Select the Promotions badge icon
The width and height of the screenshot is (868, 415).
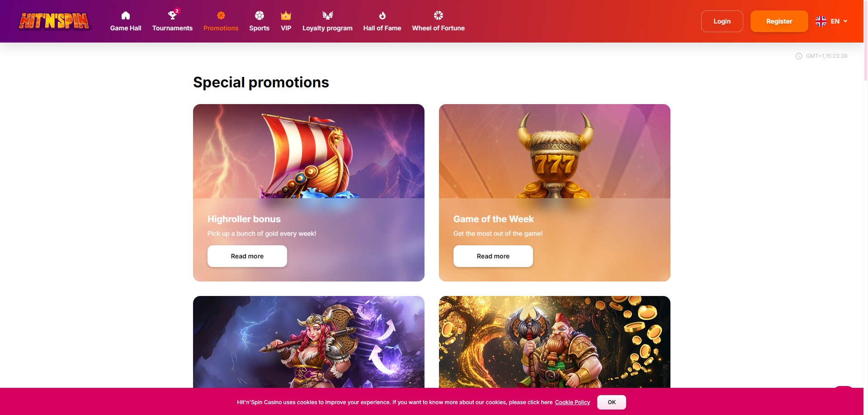pos(221,15)
